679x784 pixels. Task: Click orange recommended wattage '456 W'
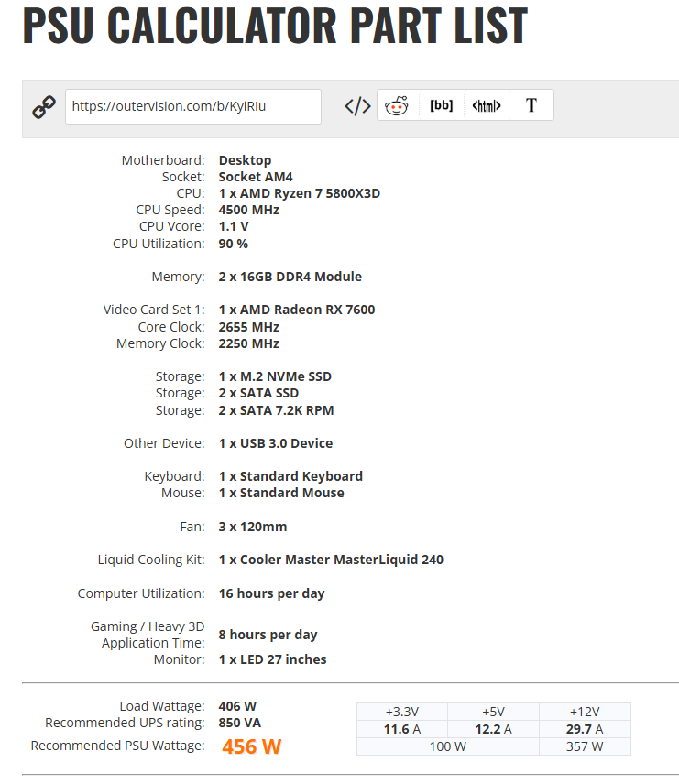tap(252, 746)
